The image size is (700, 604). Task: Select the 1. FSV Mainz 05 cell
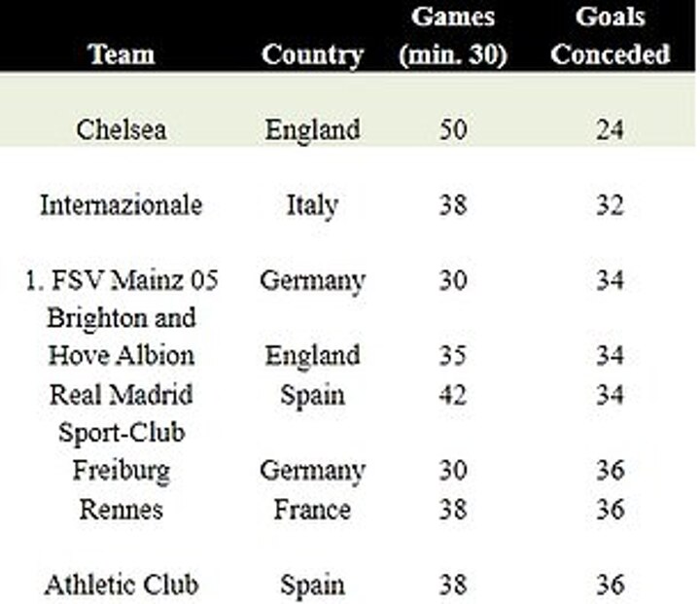click(122, 281)
